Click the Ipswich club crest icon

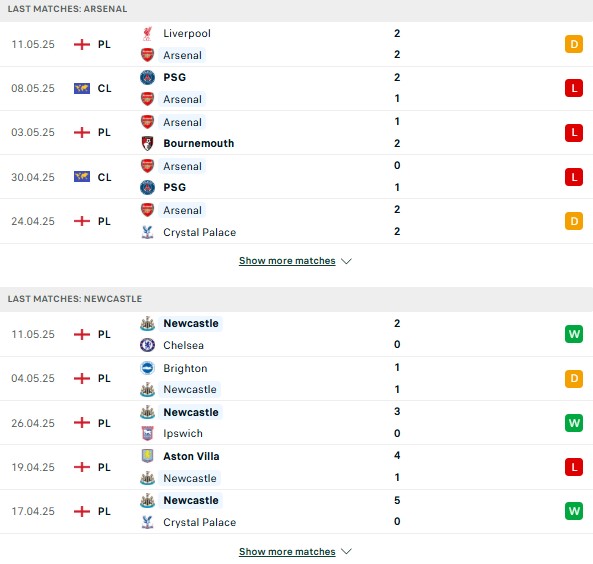point(147,433)
